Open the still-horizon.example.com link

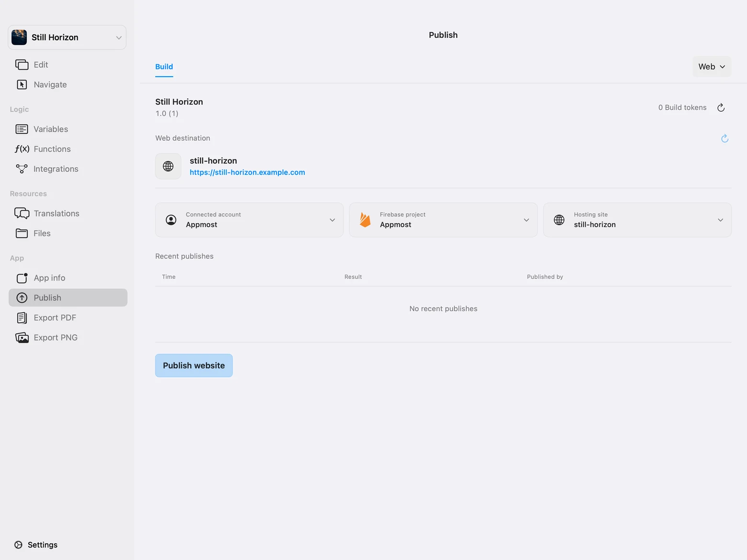[x=247, y=172]
